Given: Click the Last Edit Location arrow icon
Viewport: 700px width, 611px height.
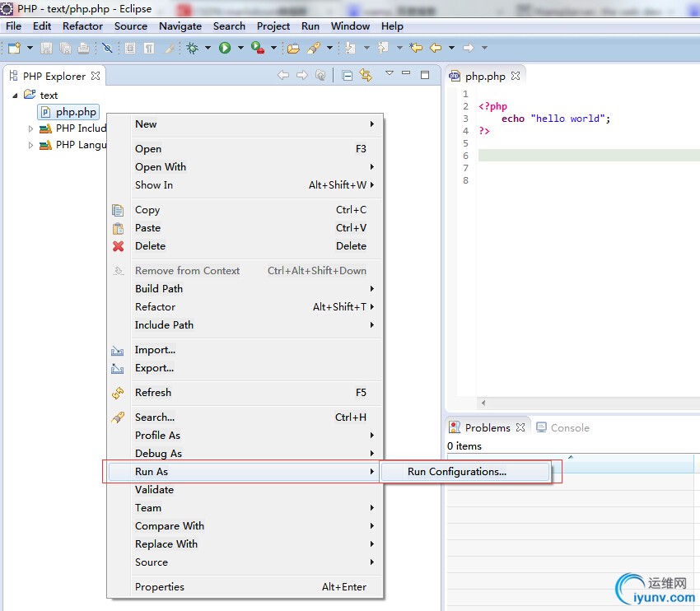Looking at the screenshot, I should click(x=417, y=49).
